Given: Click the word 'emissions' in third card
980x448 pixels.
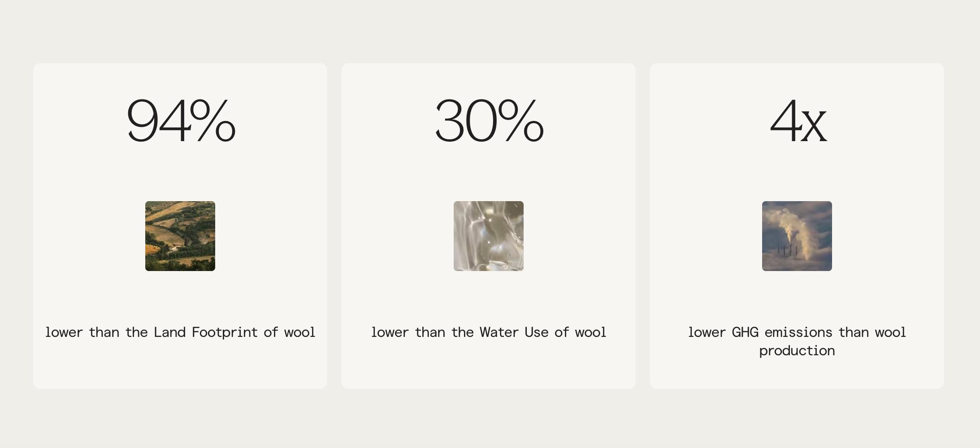Looking at the screenshot, I should (x=798, y=332).
